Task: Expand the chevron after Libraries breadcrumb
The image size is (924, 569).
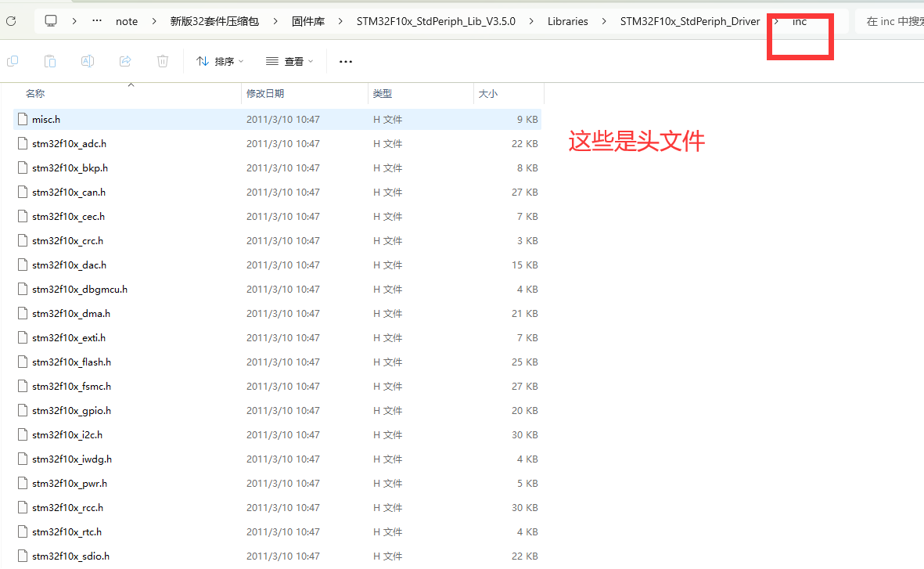Action: click(x=604, y=21)
